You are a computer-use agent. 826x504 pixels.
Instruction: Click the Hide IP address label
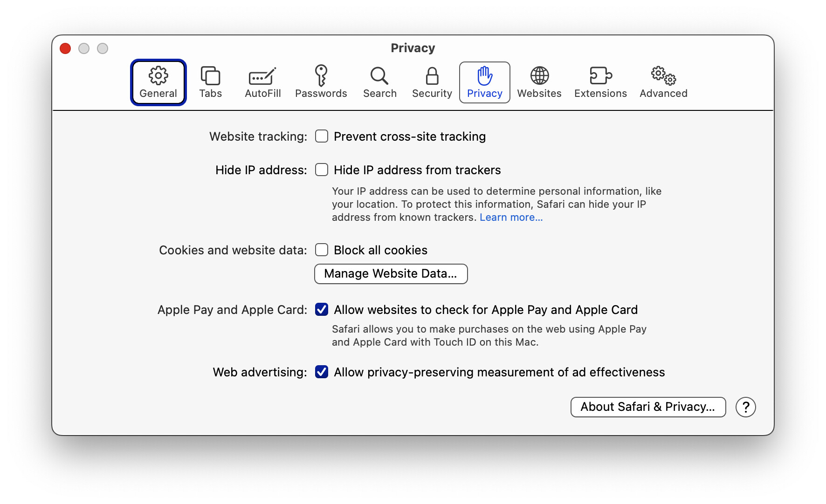[261, 170]
